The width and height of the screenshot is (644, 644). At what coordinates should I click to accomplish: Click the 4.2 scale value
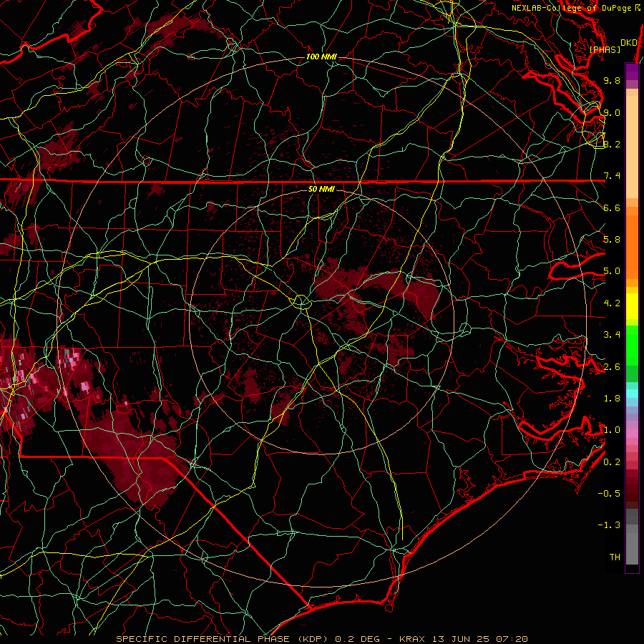point(612,303)
